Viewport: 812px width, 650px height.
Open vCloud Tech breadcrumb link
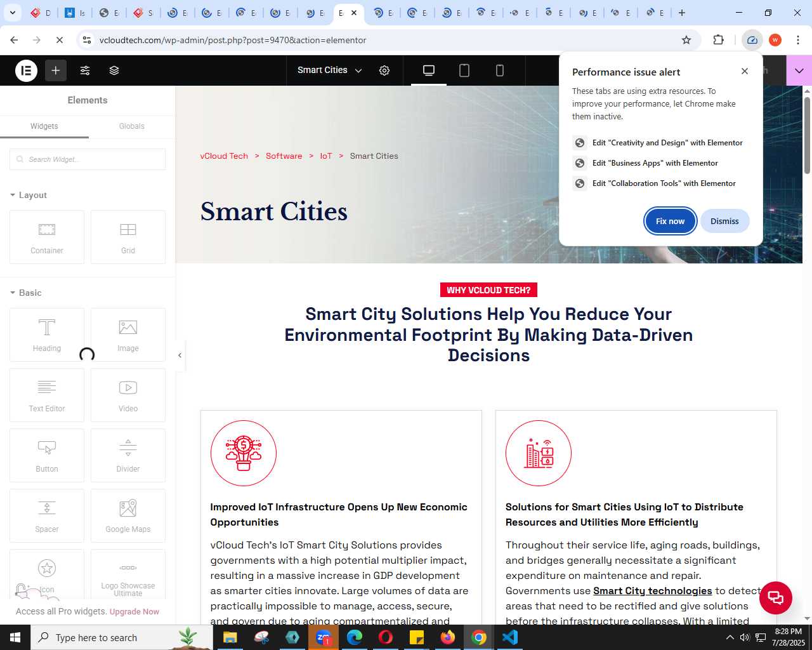(x=224, y=156)
